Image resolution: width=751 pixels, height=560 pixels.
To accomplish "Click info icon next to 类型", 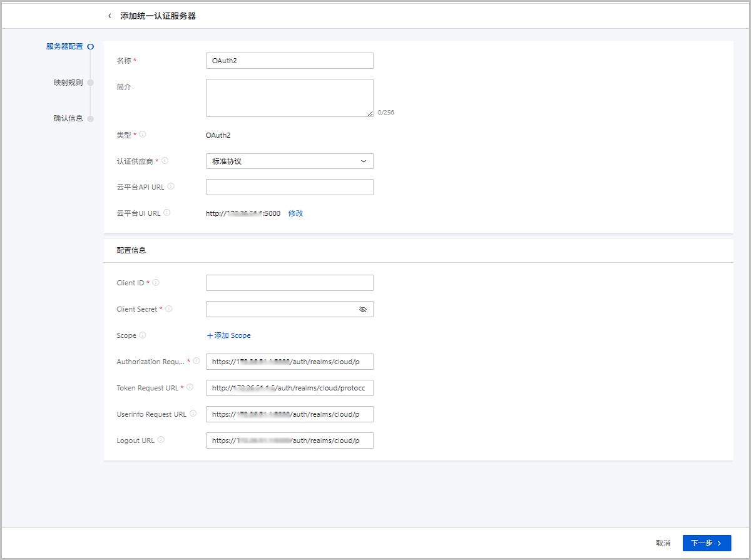I will pos(143,135).
